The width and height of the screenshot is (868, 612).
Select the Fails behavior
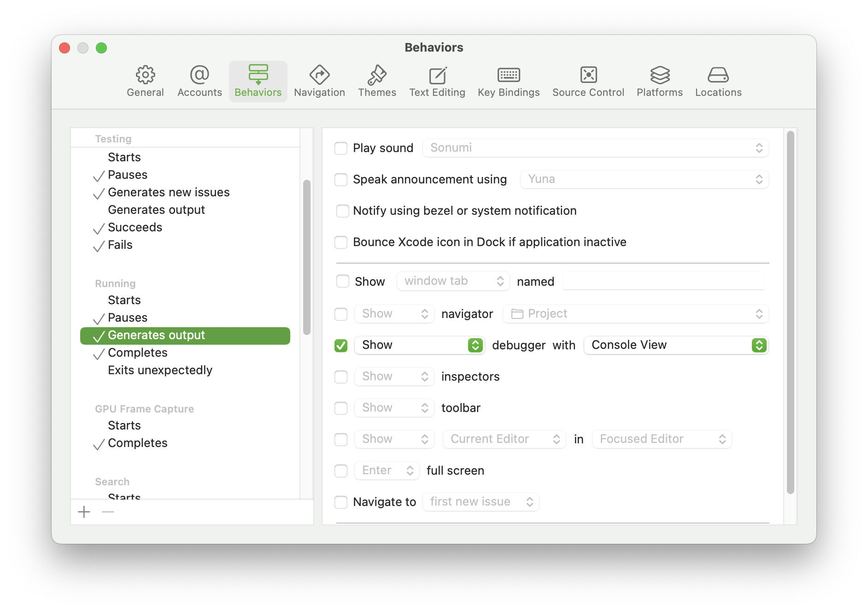tap(185, 245)
